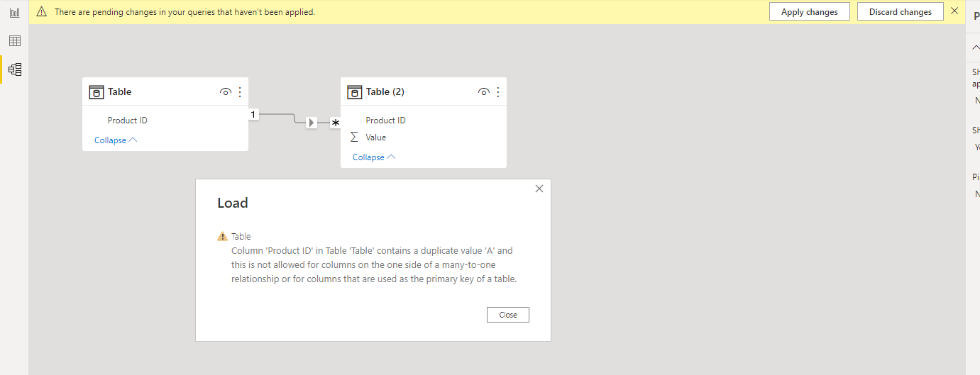Click the Close button in Load dialog
Viewport: 980px width, 375px height.
[508, 315]
